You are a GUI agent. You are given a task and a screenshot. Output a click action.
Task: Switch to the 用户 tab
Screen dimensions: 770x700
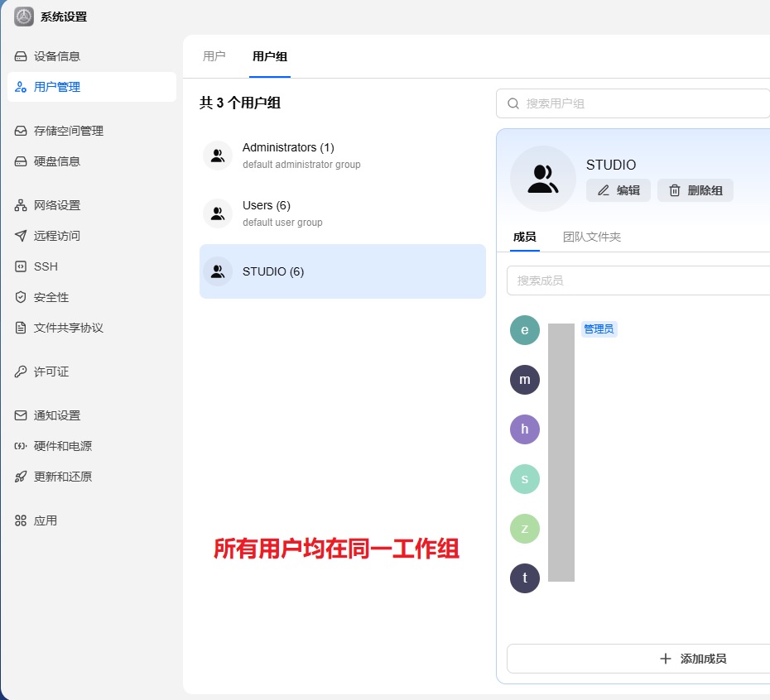(x=214, y=56)
